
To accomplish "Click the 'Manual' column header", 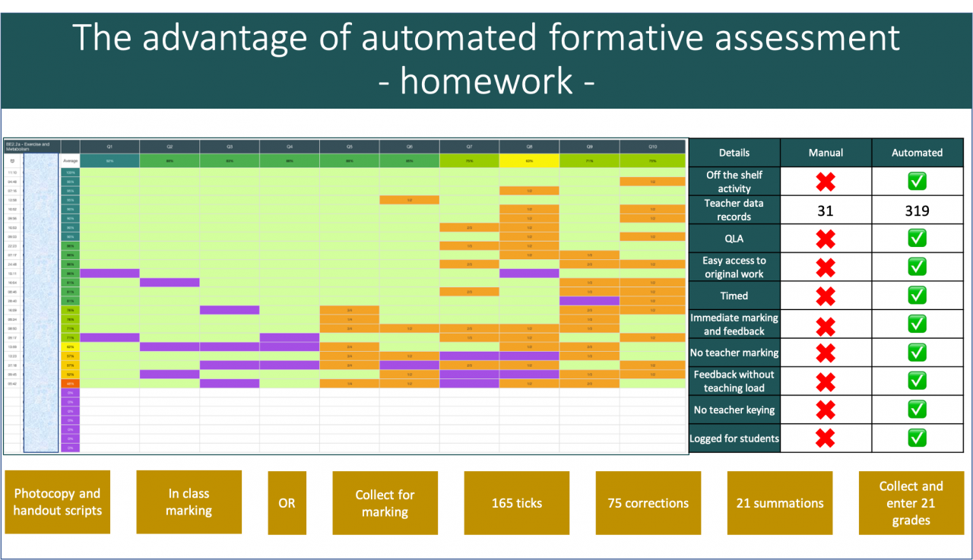I will click(826, 153).
